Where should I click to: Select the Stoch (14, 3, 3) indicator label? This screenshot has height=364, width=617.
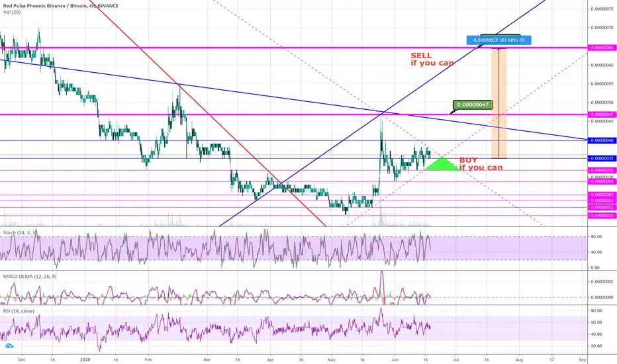(x=20, y=232)
